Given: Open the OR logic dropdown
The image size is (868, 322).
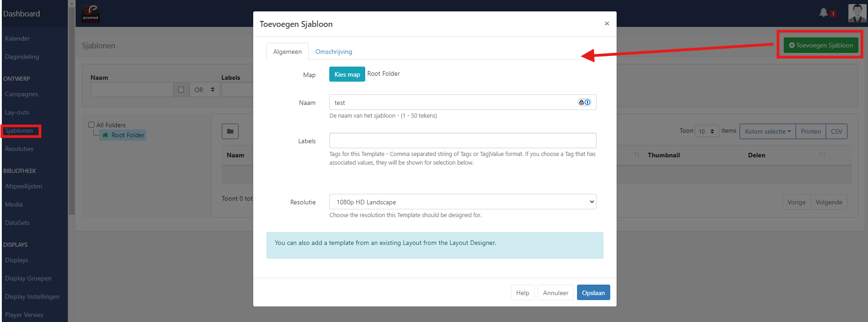Looking at the screenshot, I should point(204,90).
